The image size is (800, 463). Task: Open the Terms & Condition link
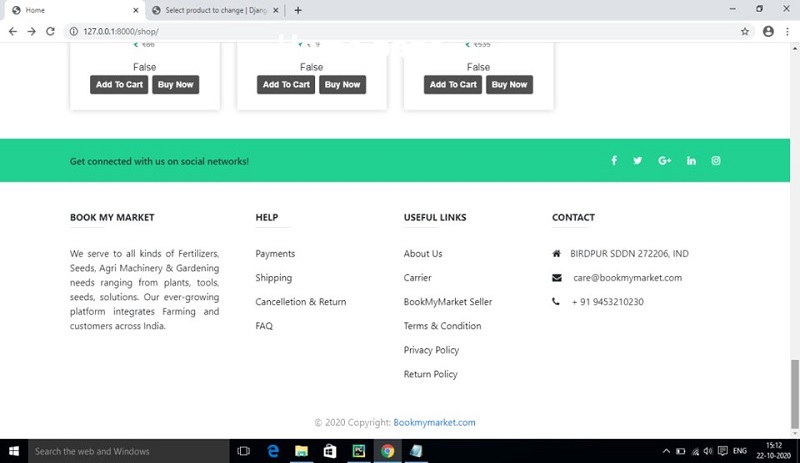coord(442,326)
